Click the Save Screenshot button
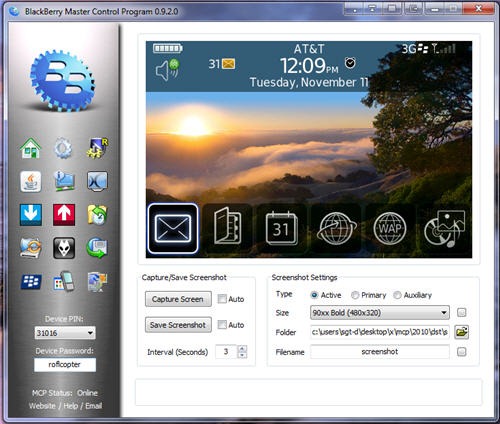The width and height of the screenshot is (500, 424). [x=178, y=325]
